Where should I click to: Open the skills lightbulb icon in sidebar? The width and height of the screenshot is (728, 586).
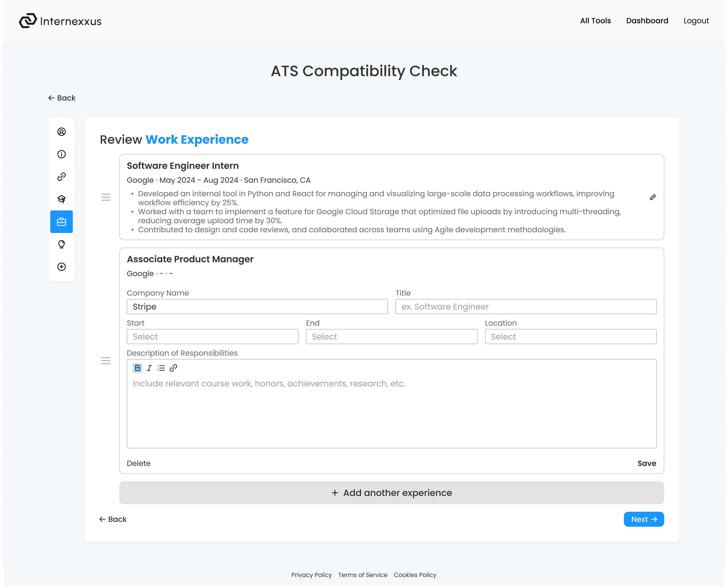[62, 244]
